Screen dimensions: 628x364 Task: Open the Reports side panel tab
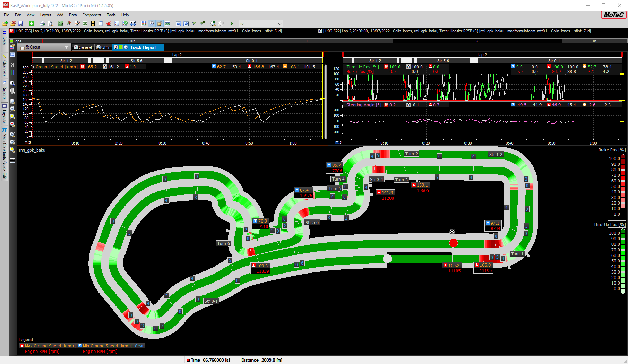tap(5, 90)
